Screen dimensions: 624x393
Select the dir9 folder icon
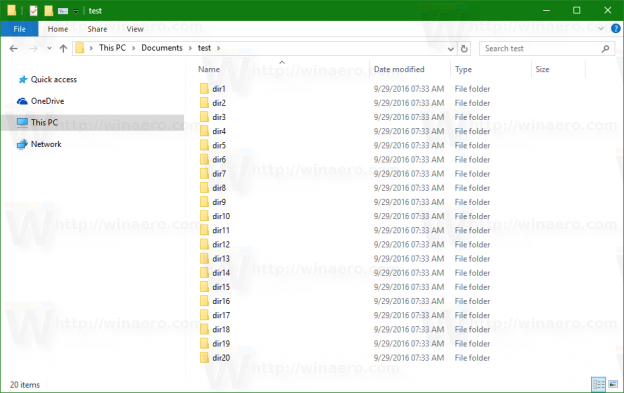(x=204, y=202)
